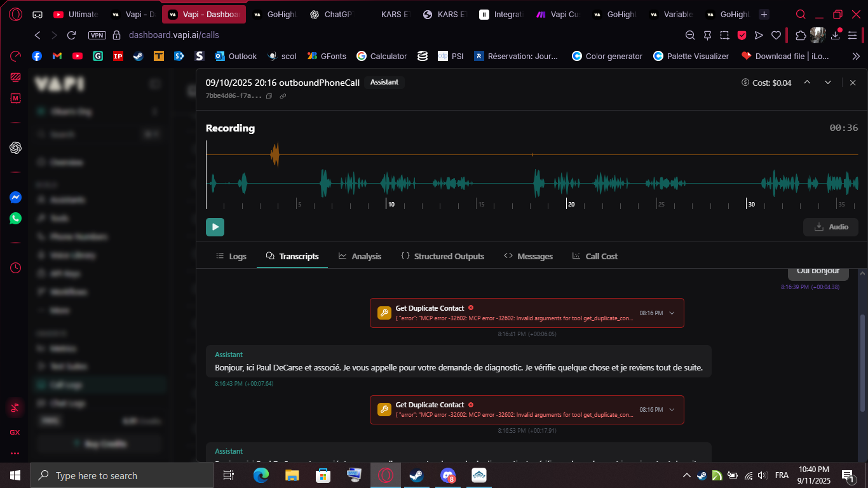The width and height of the screenshot is (868, 488).
Task: Switch to the Ultimate YouTube tab
Action: pyautogui.click(x=76, y=14)
